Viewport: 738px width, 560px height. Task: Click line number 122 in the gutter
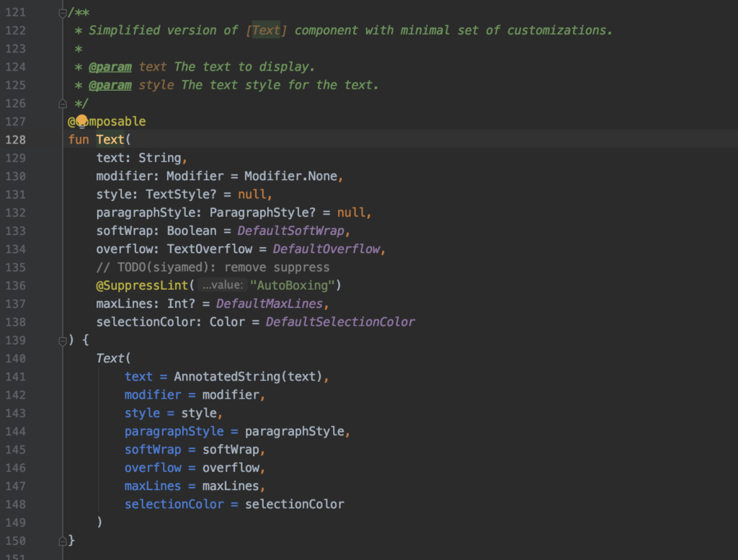click(x=16, y=30)
